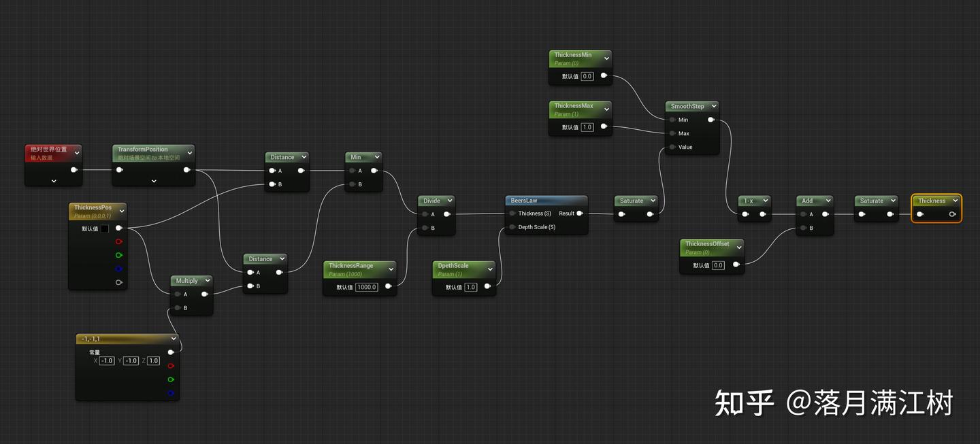
Task: Click the Multiply node B input pin
Action: click(x=177, y=308)
